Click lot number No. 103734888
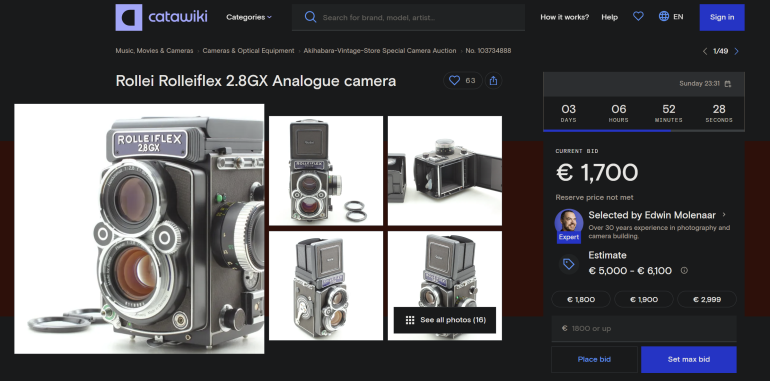This screenshot has width=770, height=381. tap(488, 51)
